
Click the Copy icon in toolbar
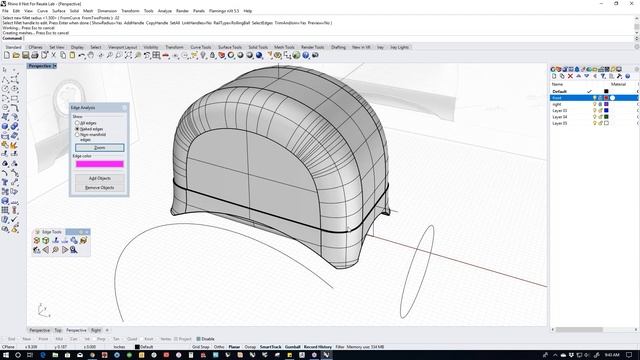tap(63, 55)
